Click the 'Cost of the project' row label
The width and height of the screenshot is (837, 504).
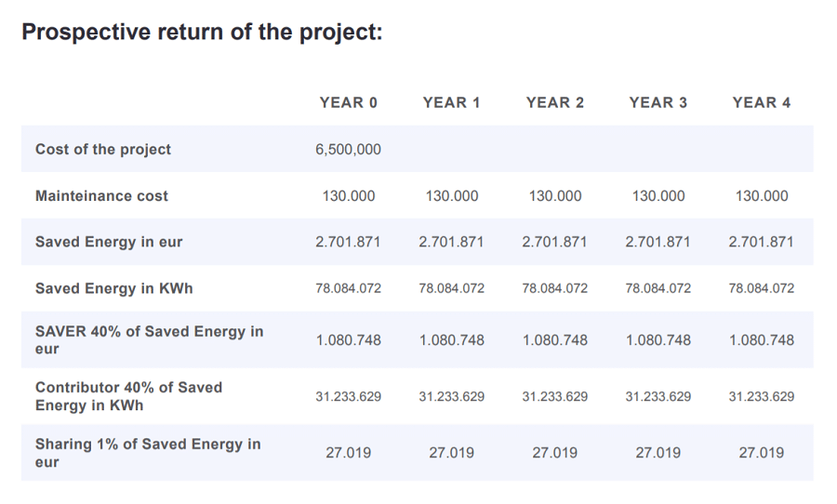pos(103,150)
